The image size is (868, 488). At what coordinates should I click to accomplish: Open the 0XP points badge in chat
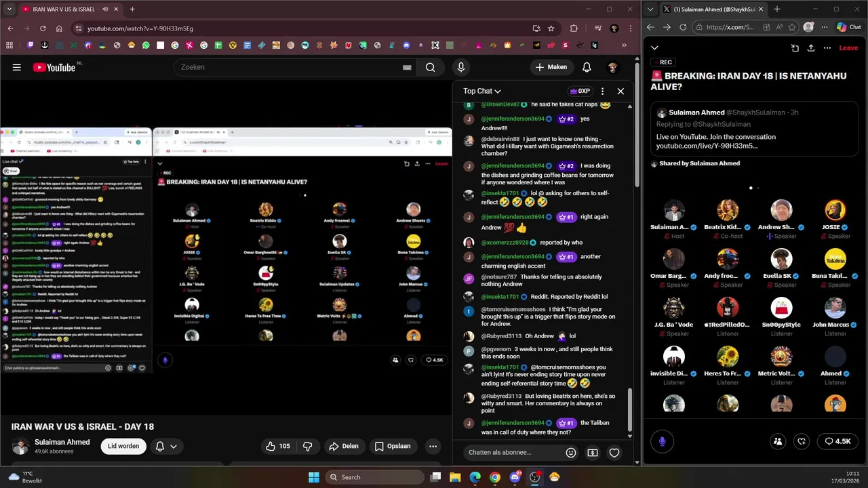[580, 91]
